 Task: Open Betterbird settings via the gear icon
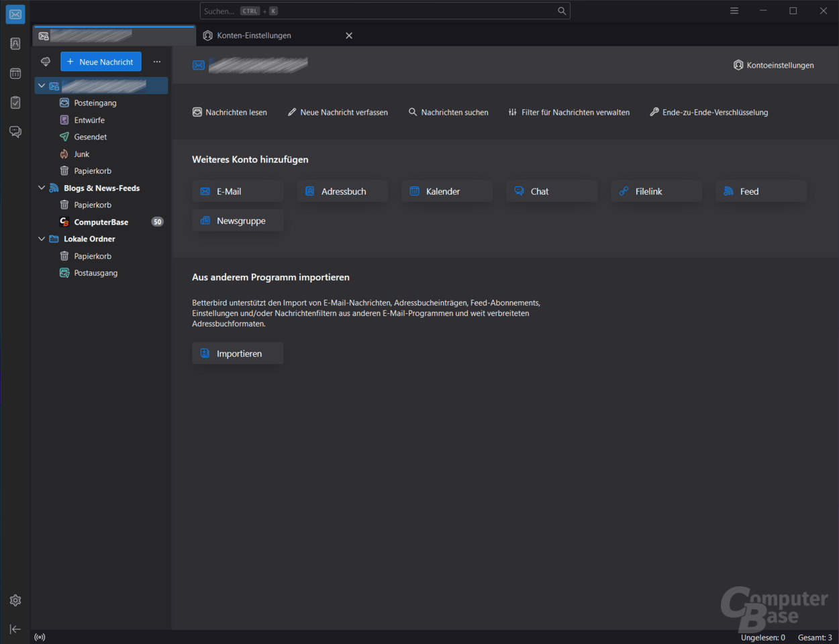coord(15,600)
